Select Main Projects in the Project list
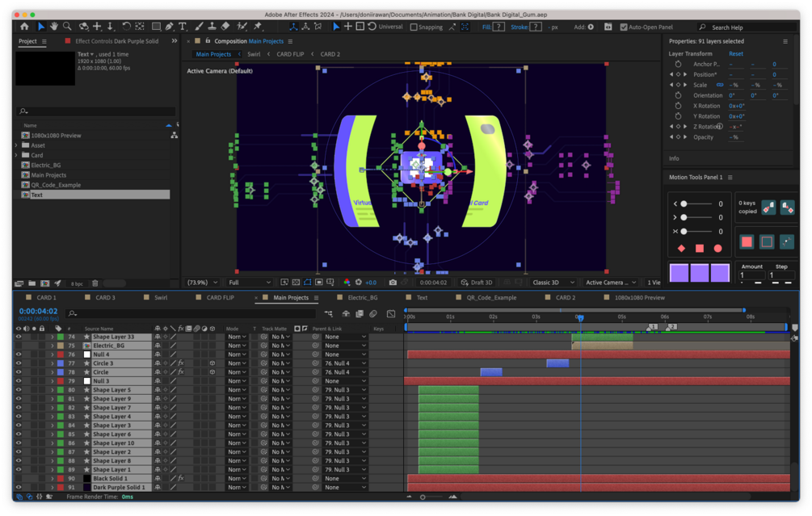 tap(48, 175)
